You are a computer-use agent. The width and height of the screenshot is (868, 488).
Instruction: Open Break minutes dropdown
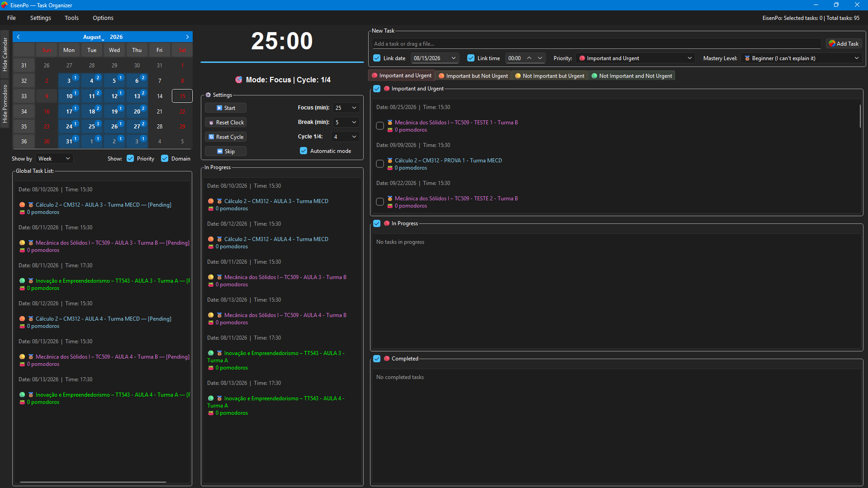[x=346, y=122]
